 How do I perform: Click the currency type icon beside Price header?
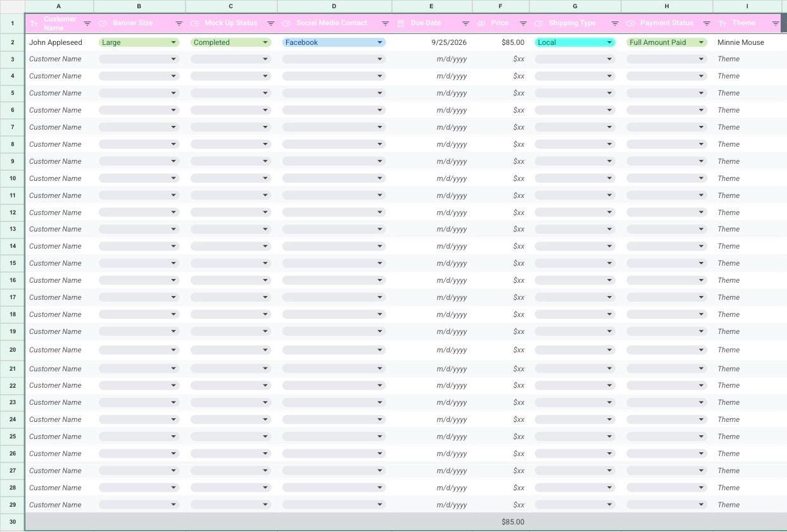click(481, 23)
